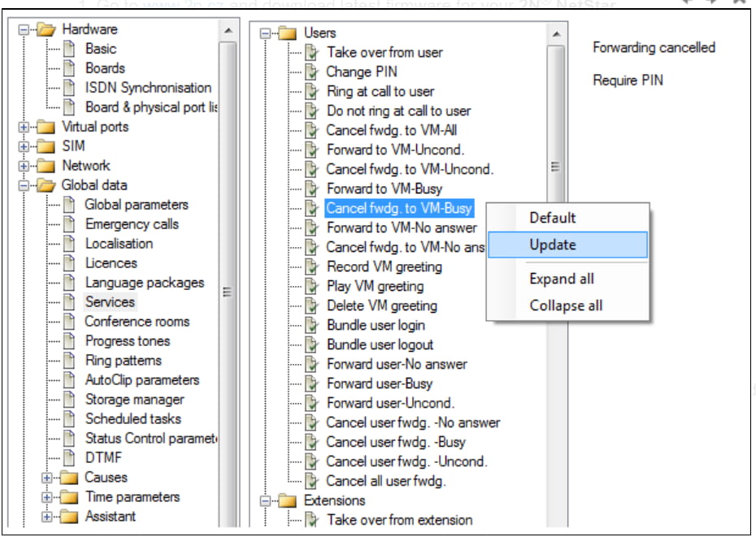Select Language packages
756x537 pixels.
click(145, 283)
